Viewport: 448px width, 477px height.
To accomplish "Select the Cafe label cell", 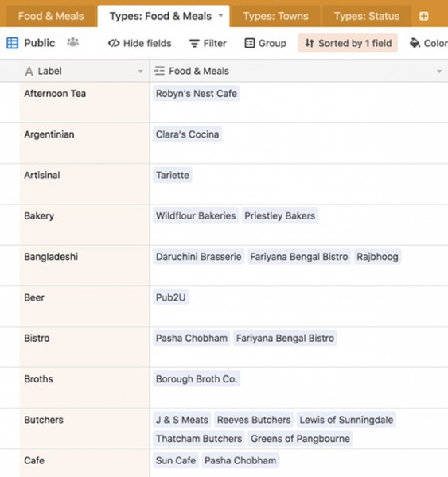I will 84,463.
